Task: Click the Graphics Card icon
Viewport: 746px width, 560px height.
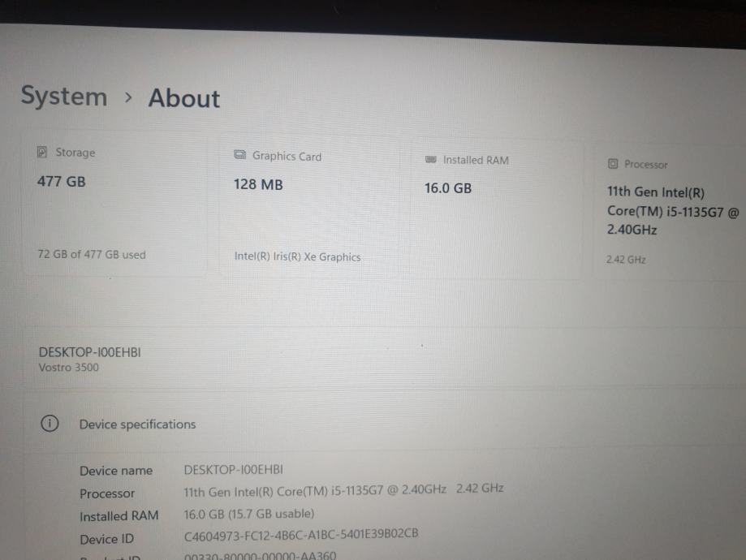Action: (239, 155)
